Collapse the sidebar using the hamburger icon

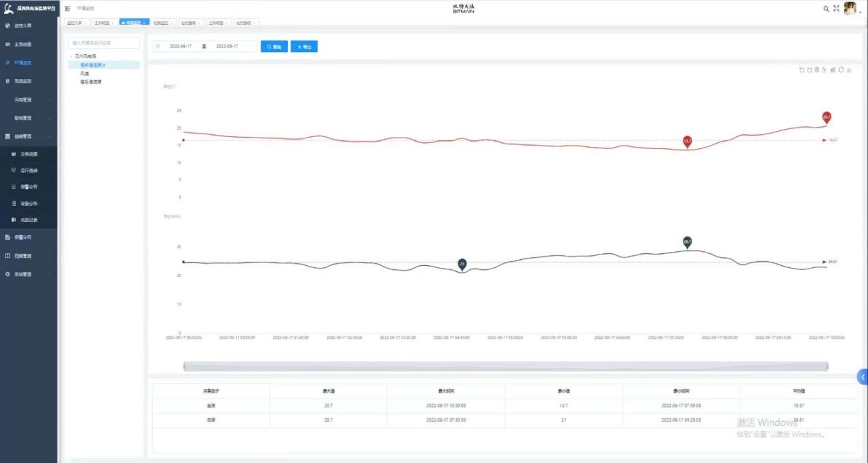(67, 9)
